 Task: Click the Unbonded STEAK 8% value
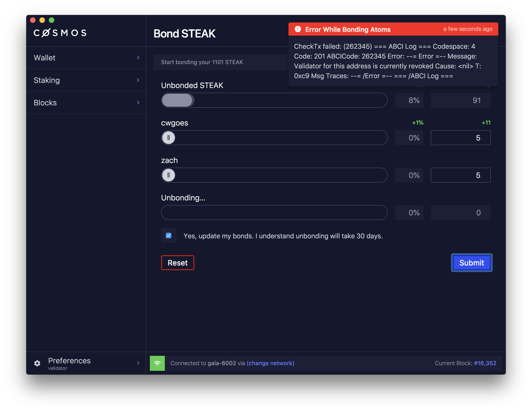409,100
